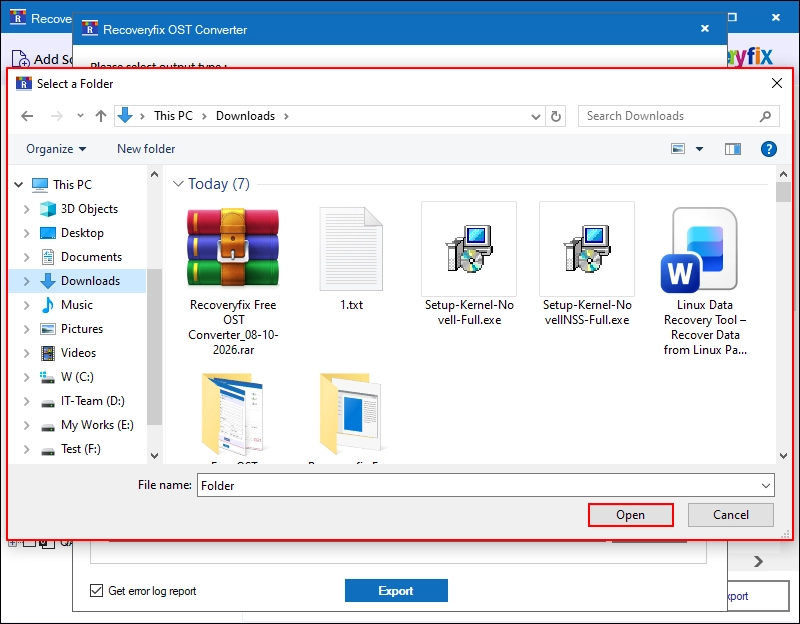Click the Open button

pyautogui.click(x=631, y=515)
